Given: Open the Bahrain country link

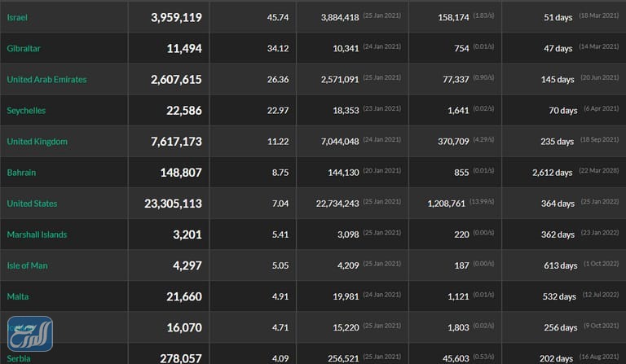Looking at the screenshot, I should point(21,172).
